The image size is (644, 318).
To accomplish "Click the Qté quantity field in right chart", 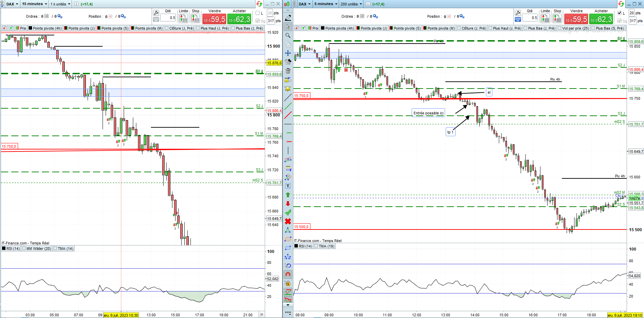I will (x=530, y=18).
